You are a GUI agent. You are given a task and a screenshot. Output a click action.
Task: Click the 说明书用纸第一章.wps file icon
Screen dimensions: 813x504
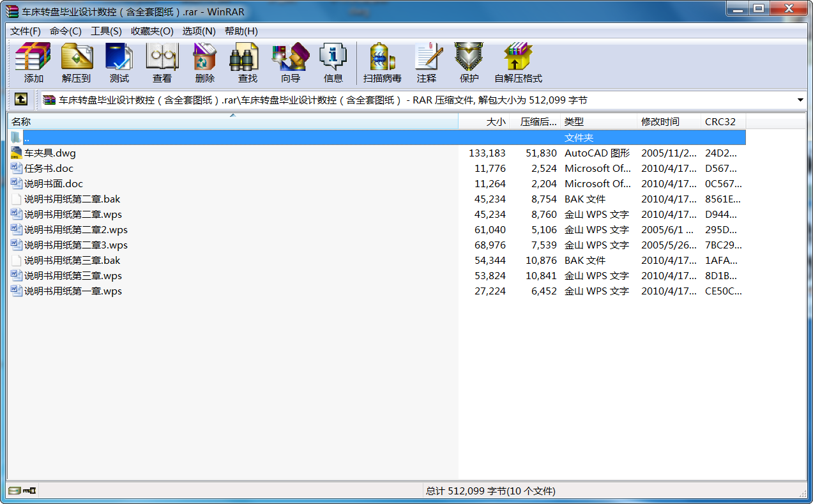[x=17, y=291]
